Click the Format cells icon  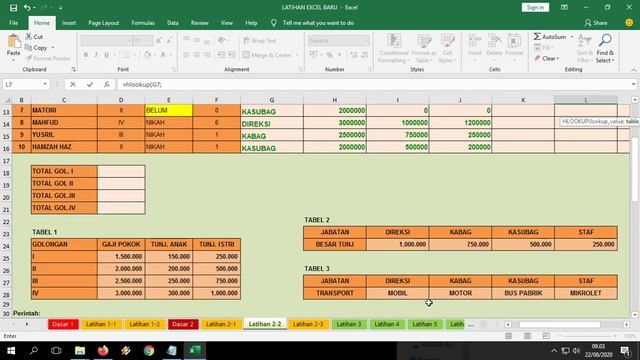[x=514, y=41]
